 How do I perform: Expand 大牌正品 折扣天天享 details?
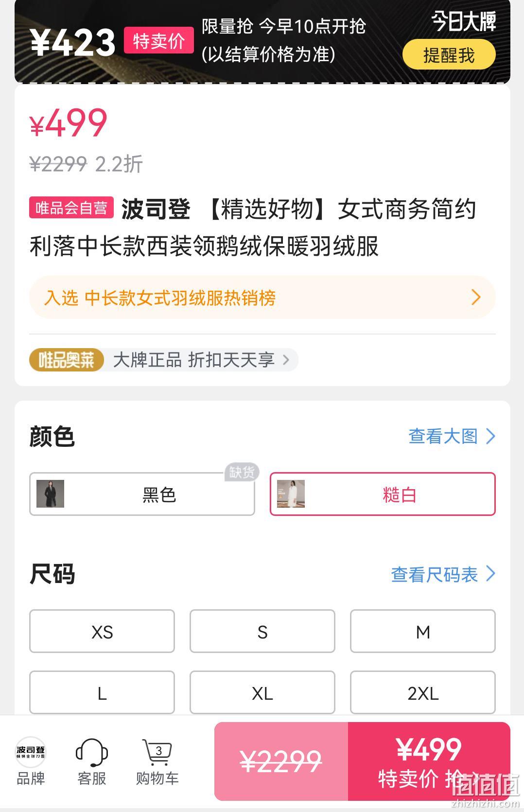[x=201, y=360]
